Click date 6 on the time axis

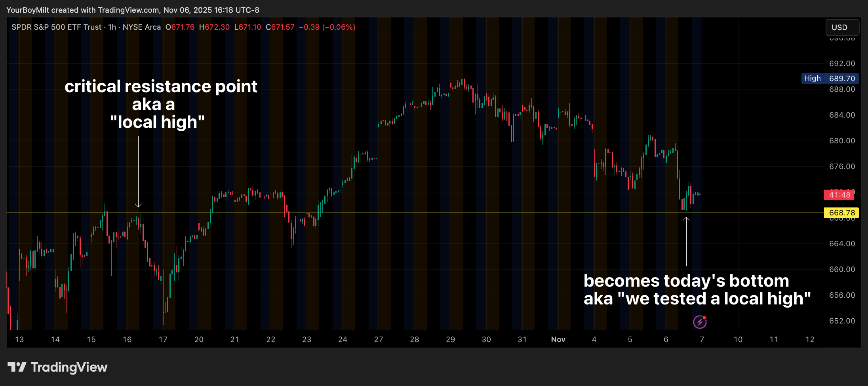coord(666,339)
